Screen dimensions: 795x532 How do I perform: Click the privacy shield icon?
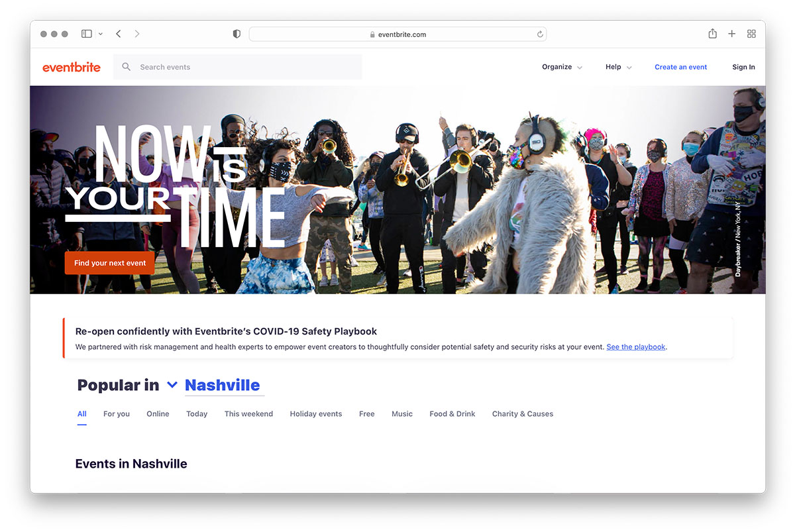coord(237,34)
